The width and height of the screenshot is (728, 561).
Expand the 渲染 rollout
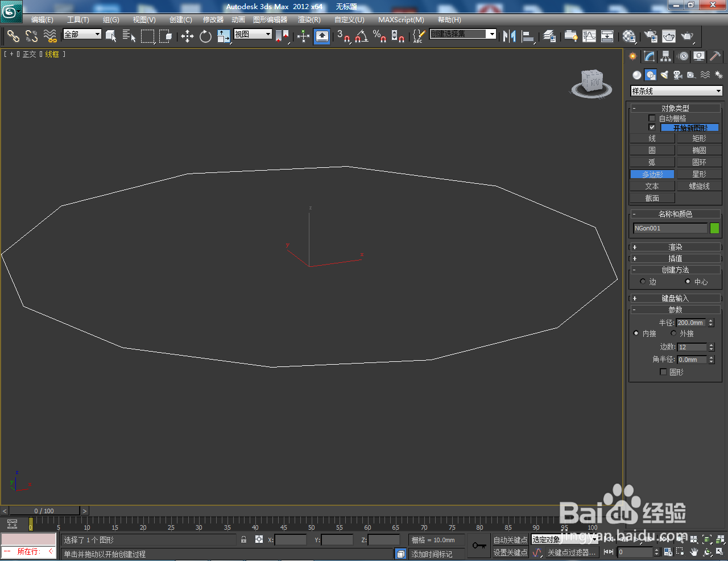tap(676, 246)
